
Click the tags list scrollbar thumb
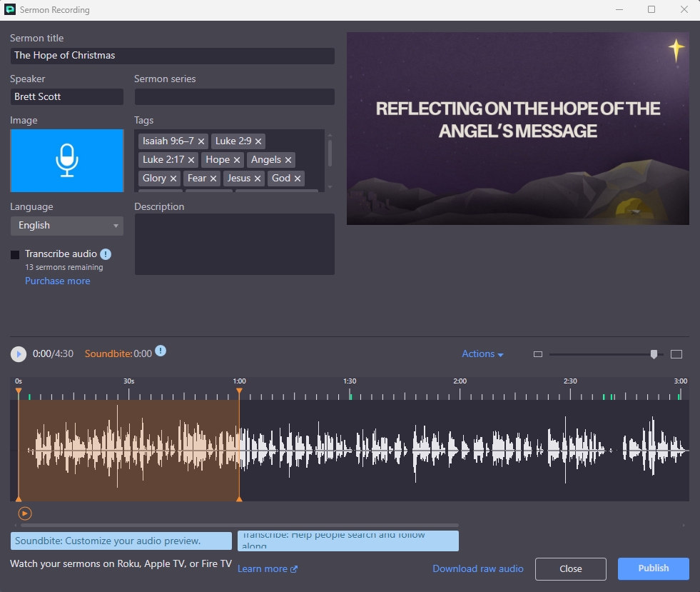click(330, 154)
